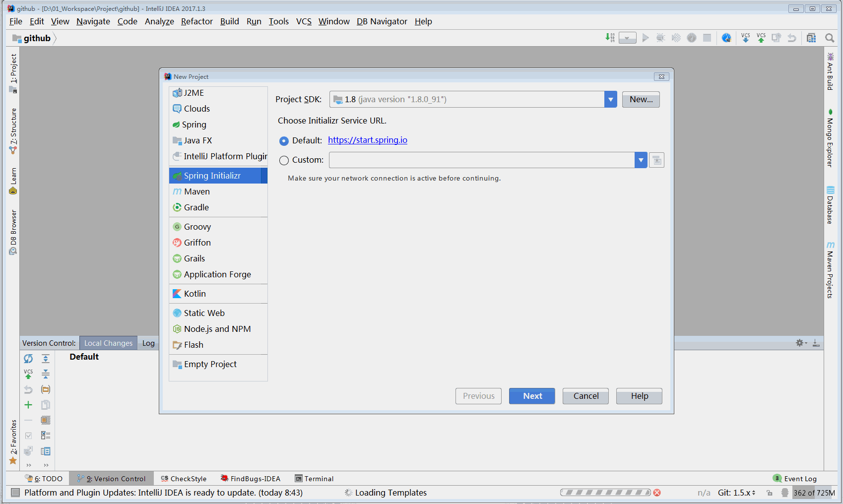Click the Revert arrow in main toolbar
The height and width of the screenshot is (504, 843).
[x=792, y=38]
